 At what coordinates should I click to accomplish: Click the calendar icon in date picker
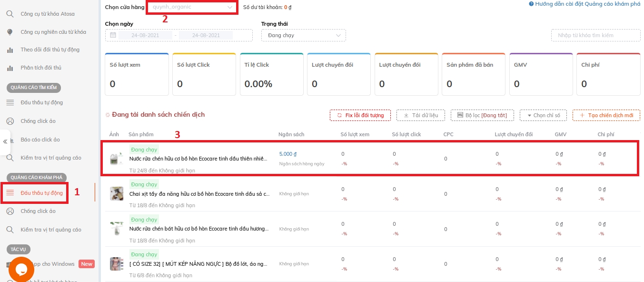[x=113, y=35]
